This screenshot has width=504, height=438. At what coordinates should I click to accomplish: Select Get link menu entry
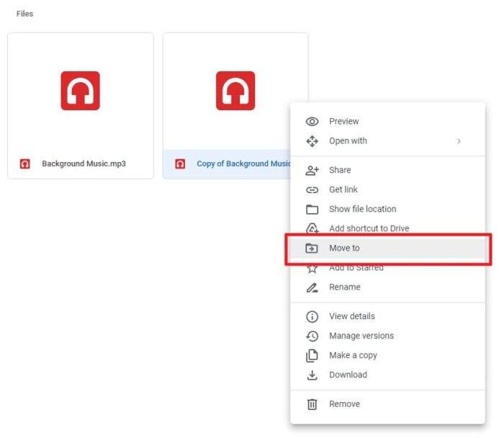387,189
